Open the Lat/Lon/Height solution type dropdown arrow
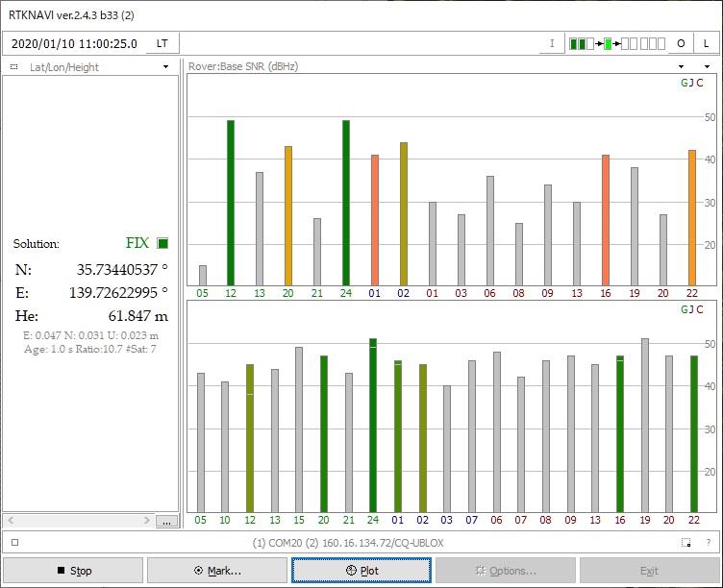Screen dimensions: 723x588 click(166, 67)
